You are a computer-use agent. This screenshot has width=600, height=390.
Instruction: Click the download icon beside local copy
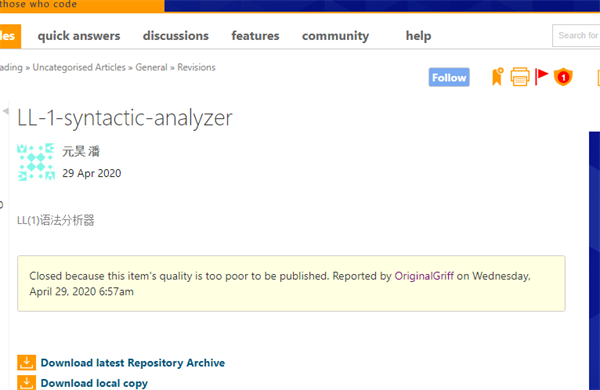pyautogui.click(x=26, y=382)
